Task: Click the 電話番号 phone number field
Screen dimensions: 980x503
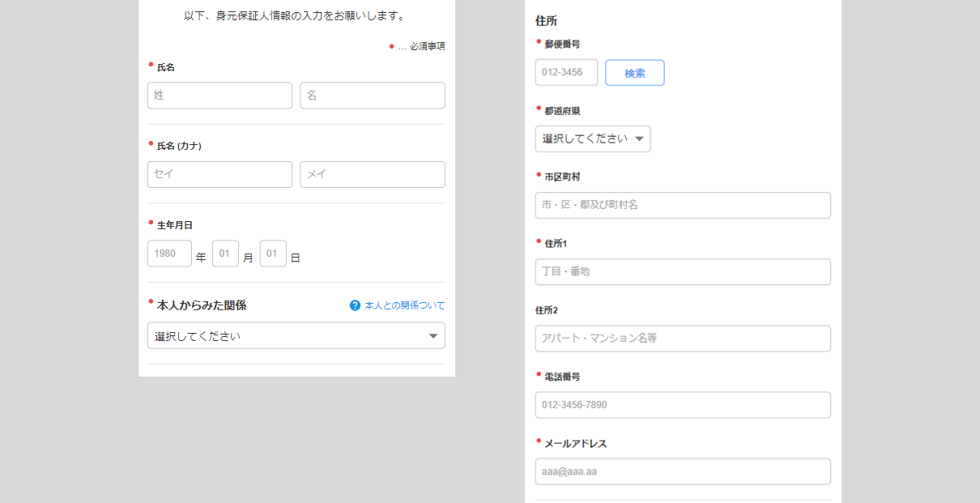Action: pos(683,405)
